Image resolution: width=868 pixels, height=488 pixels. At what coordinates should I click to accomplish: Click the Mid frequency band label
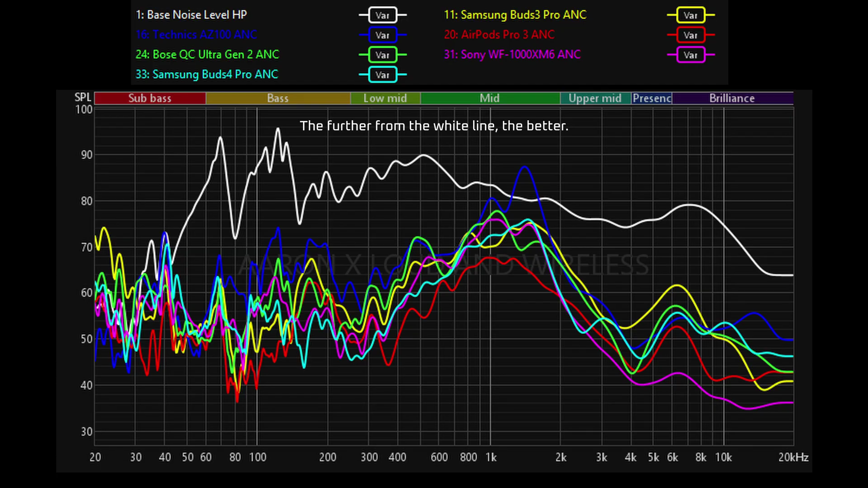[490, 98]
